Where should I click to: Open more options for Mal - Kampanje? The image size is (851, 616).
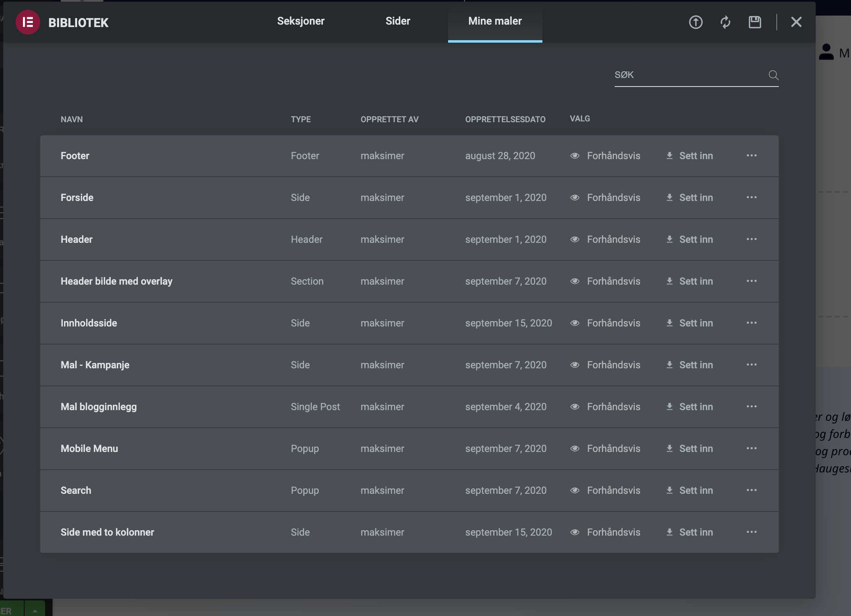(752, 365)
